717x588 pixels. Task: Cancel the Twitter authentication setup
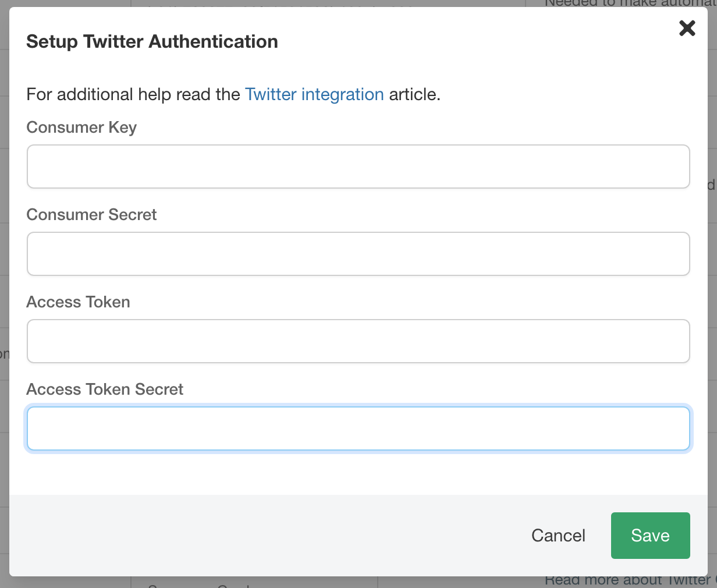pyautogui.click(x=558, y=536)
